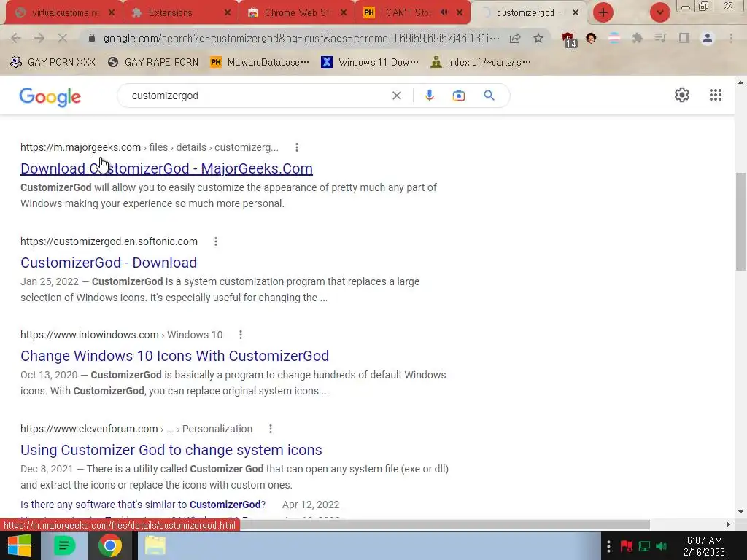Image resolution: width=747 pixels, height=560 pixels.
Task: Open the File Explorer taskbar icon
Action: coord(155,545)
